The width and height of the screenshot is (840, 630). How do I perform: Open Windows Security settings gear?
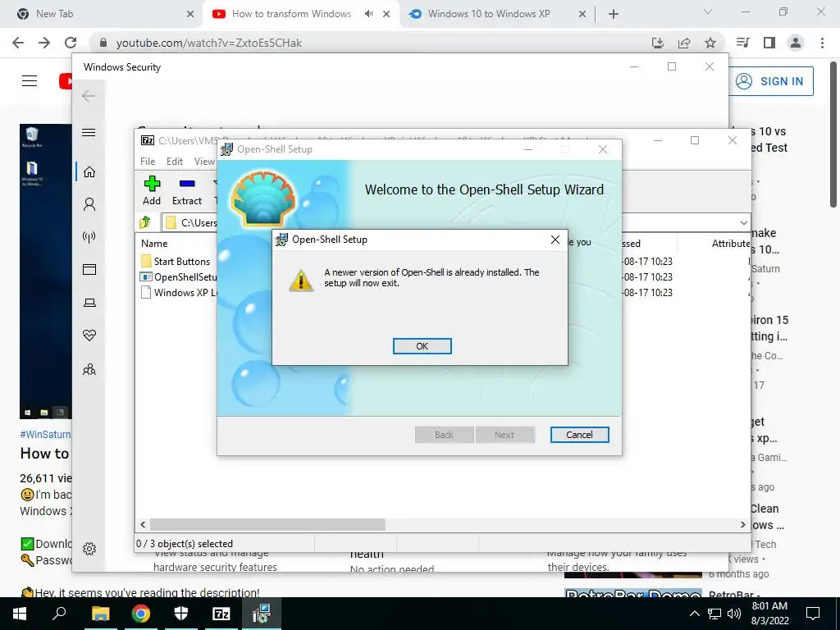tap(89, 549)
